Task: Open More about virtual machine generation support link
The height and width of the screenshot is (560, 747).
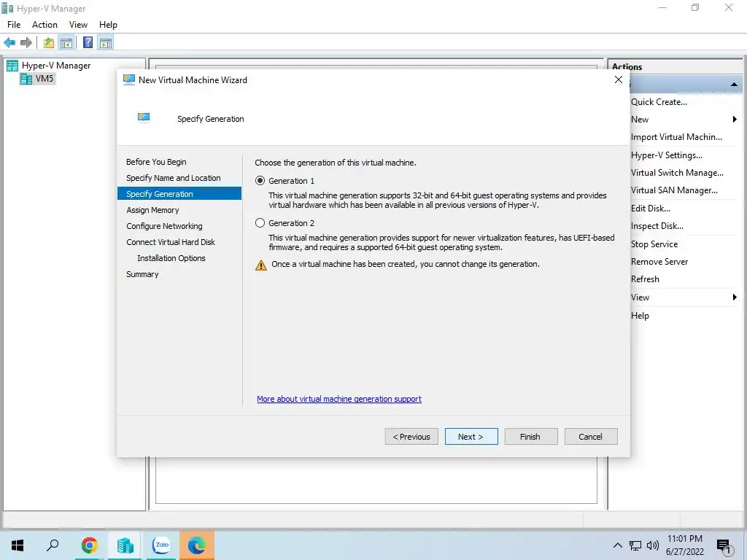Action: [339, 399]
